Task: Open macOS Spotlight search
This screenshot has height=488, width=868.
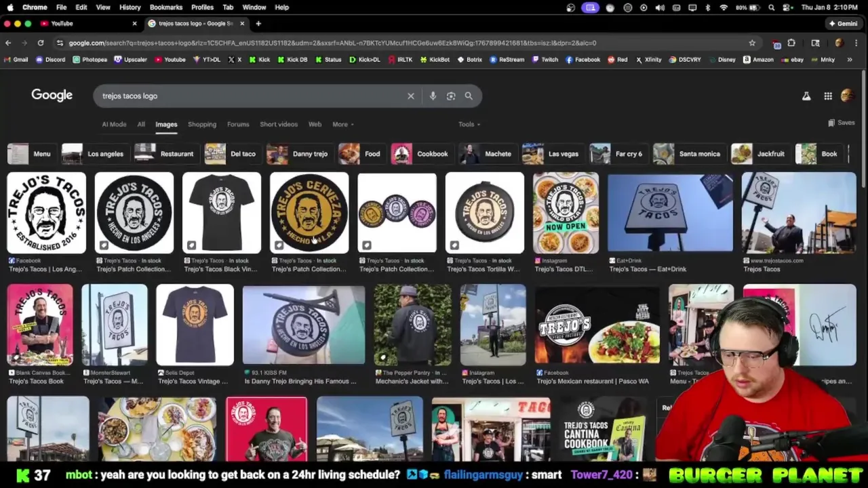Action: tap(771, 7)
